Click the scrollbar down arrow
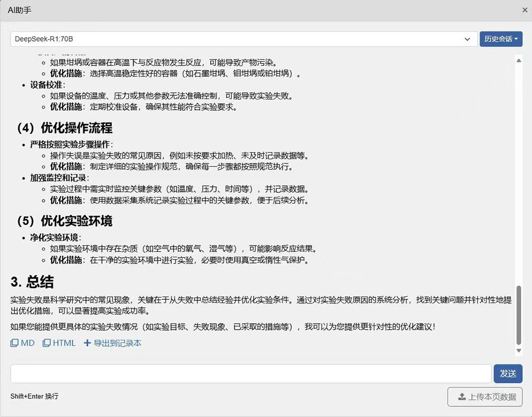The image size is (532, 417). coord(519,350)
